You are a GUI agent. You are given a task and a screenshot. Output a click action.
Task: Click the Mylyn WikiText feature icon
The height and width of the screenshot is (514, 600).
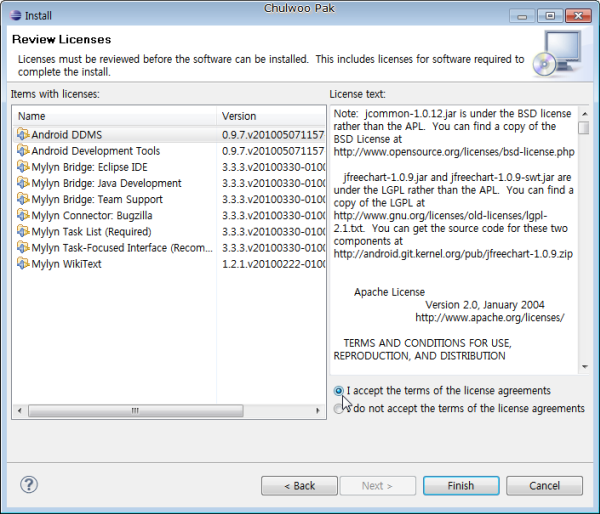point(23,264)
